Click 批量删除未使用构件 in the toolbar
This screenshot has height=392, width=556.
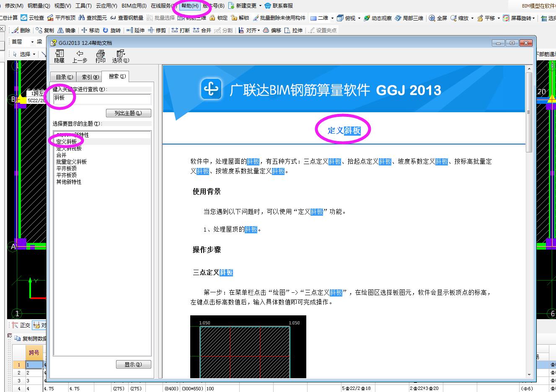click(279, 18)
